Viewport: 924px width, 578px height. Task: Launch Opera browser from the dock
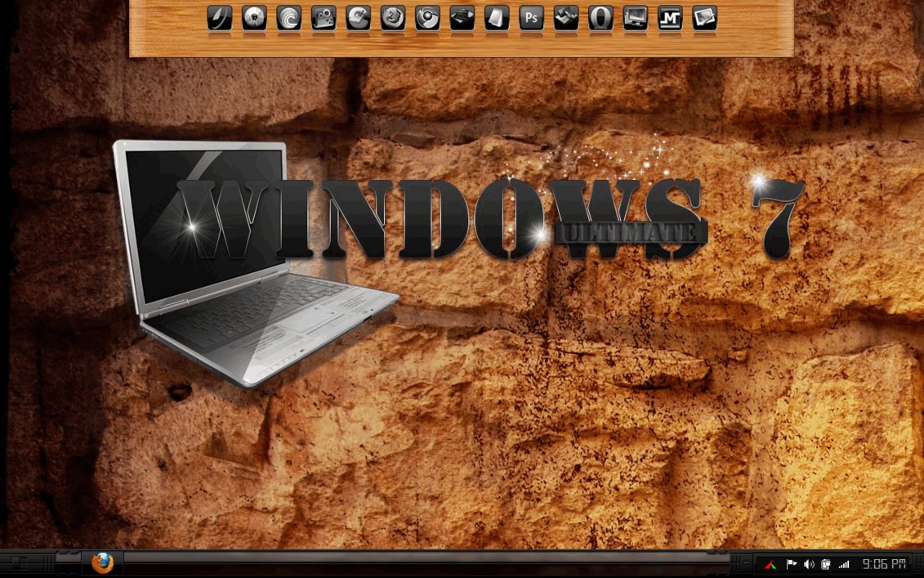(600, 18)
